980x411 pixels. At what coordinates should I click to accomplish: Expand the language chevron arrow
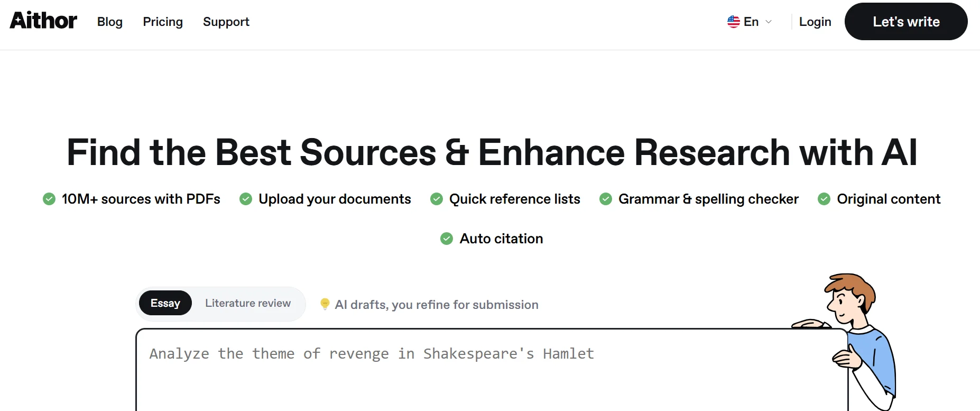769,22
